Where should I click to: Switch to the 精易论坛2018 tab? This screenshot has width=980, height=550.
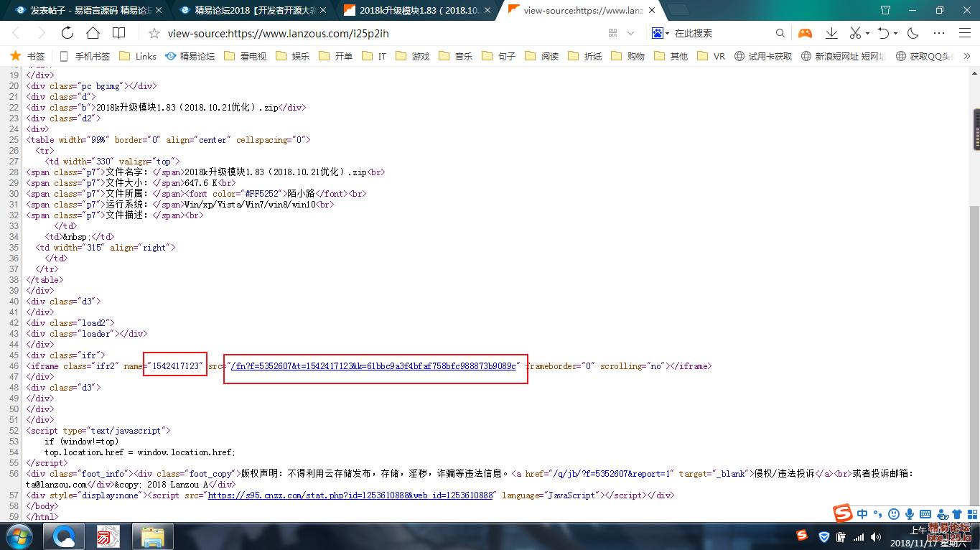pos(251,10)
